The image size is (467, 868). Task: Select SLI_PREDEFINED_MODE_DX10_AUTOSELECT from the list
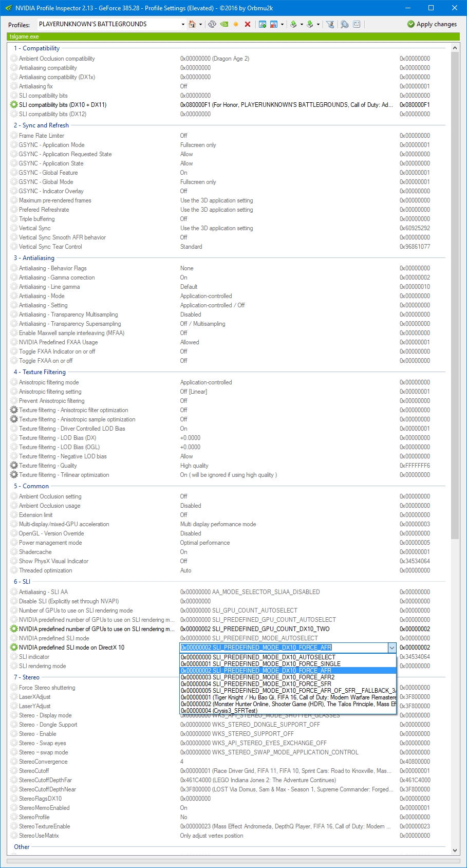coord(288,657)
